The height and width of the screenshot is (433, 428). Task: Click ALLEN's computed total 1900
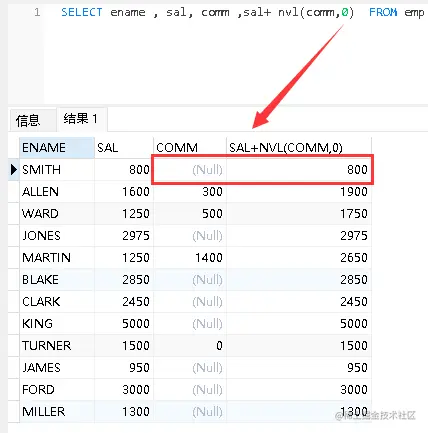354,192
